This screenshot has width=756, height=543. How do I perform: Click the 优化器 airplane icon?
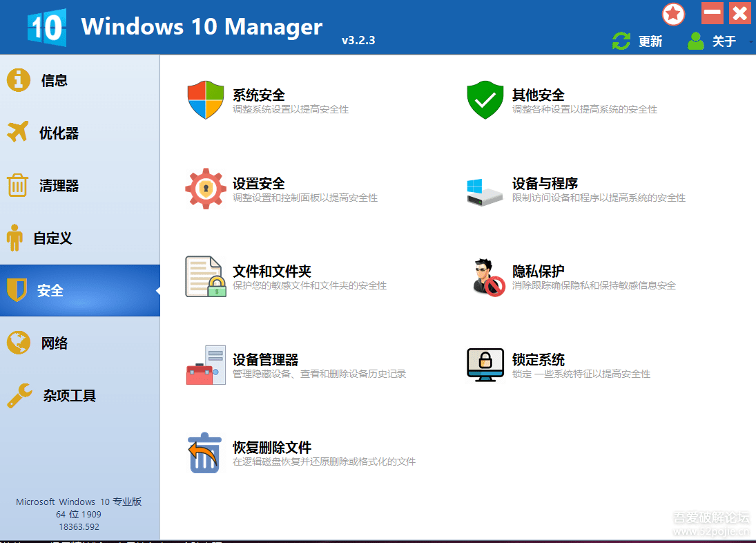click(x=18, y=132)
